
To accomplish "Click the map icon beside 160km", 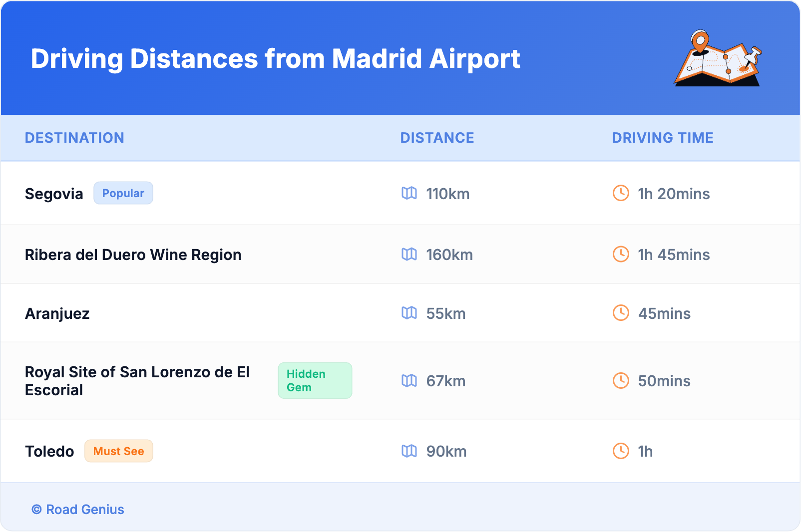I will pyautogui.click(x=409, y=254).
